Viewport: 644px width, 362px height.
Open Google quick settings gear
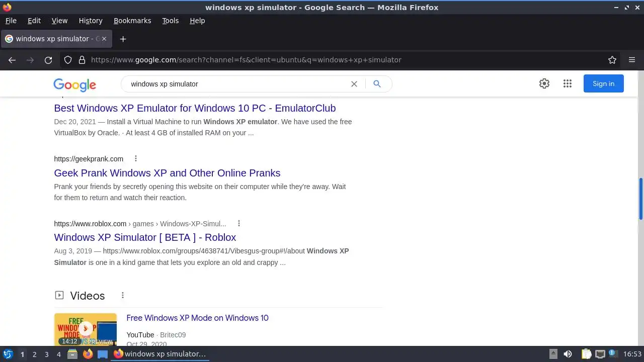[544, 84]
